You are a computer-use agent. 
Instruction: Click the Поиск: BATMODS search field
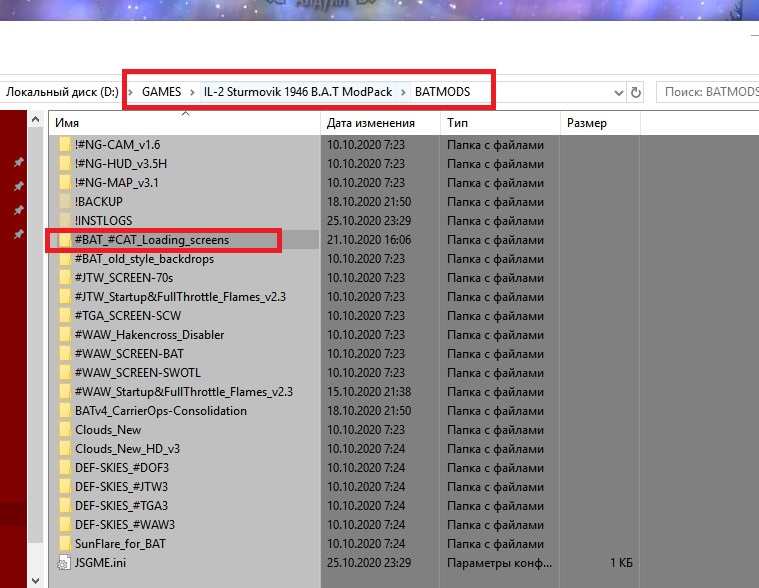click(x=708, y=92)
